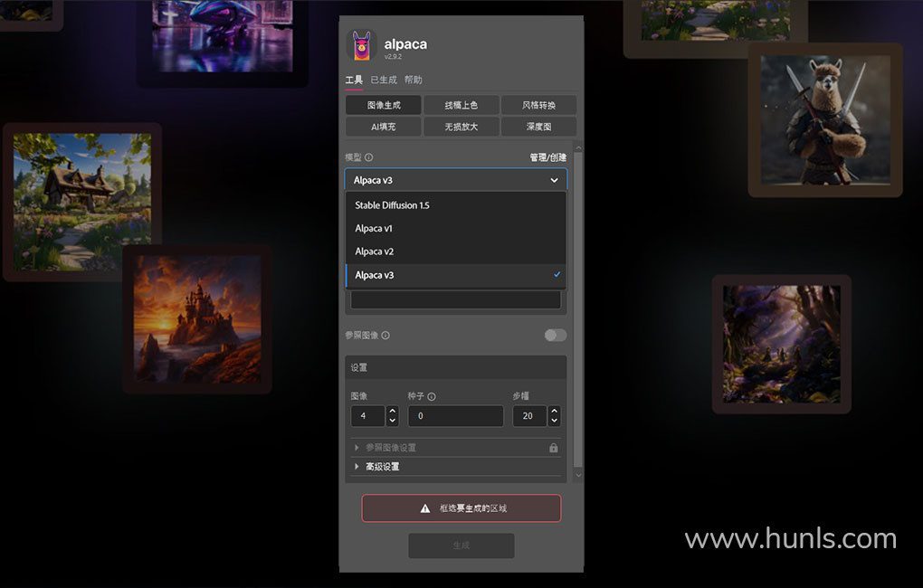Click the alpaca logo icon
The image size is (923, 588).
click(361, 46)
